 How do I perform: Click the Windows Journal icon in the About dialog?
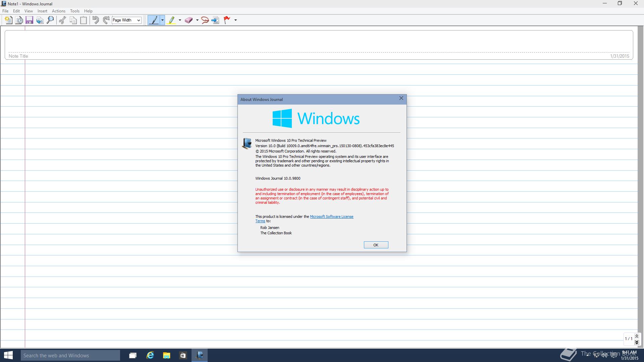(x=247, y=143)
